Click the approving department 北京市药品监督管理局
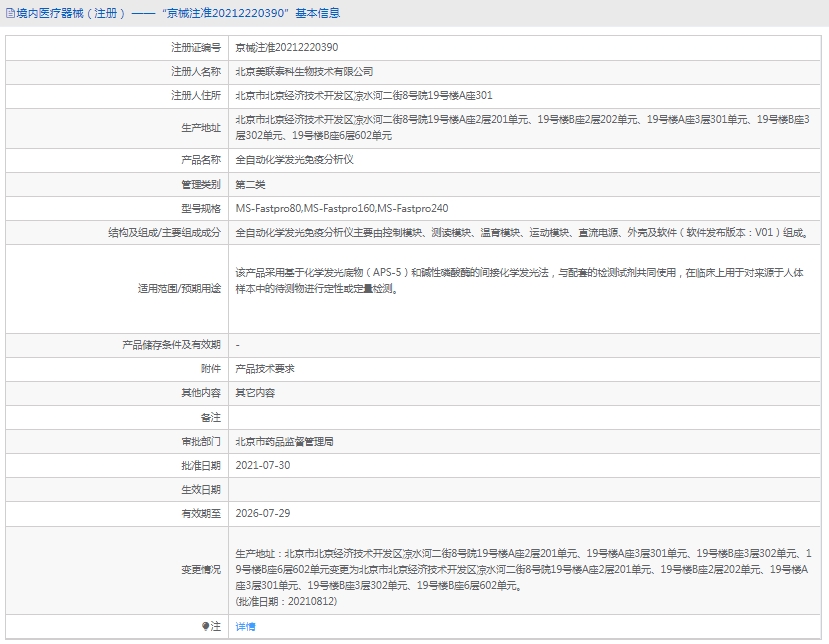This screenshot has width=829, height=644. [284, 441]
